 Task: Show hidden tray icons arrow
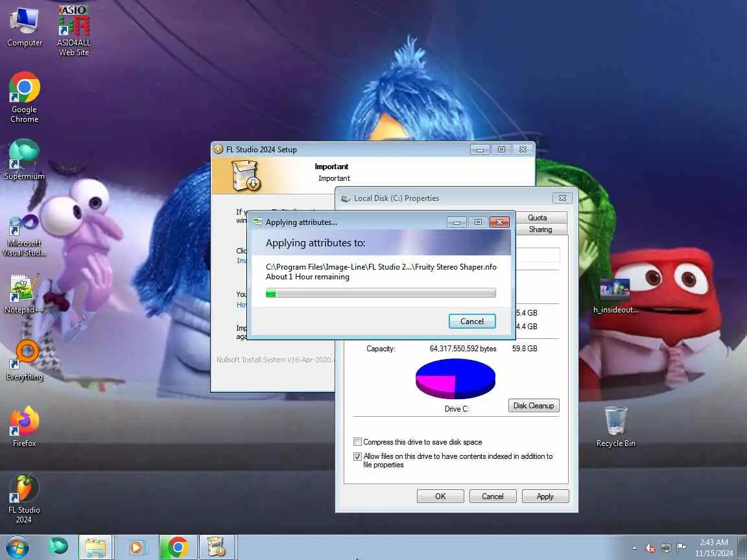(634, 548)
